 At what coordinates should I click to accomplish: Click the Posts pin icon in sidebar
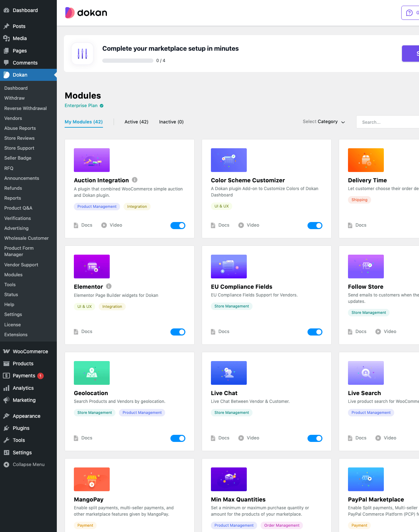6,26
